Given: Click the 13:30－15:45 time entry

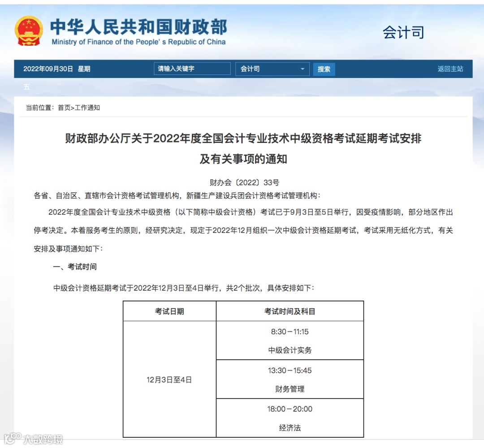Looking at the screenshot, I should pos(290,370).
